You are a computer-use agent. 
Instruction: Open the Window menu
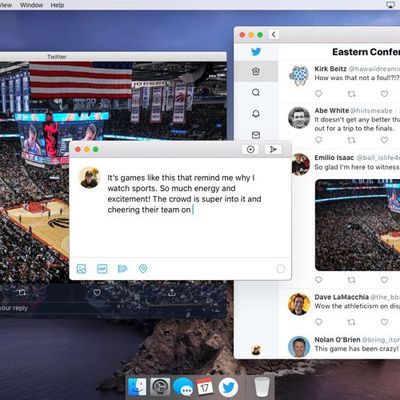pos(31,5)
